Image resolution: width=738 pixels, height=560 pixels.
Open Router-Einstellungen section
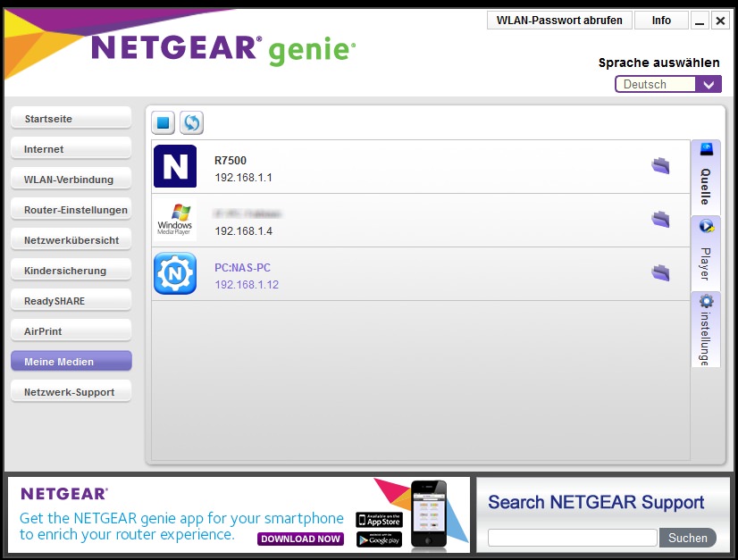click(71, 210)
